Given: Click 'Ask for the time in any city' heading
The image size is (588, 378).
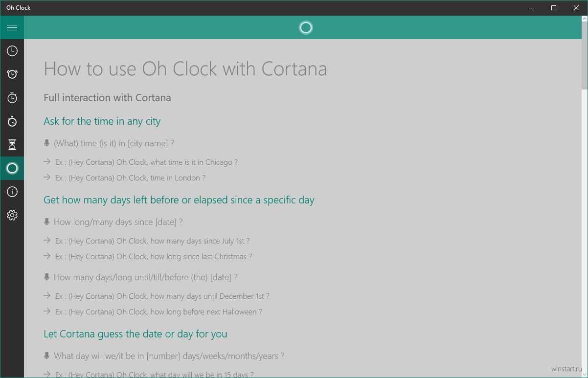Looking at the screenshot, I should (x=102, y=121).
